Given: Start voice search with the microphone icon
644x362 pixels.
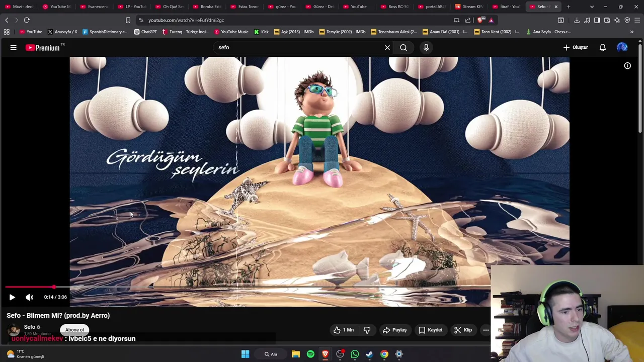Looking at the screenshot, I should (x=426, y=48).
